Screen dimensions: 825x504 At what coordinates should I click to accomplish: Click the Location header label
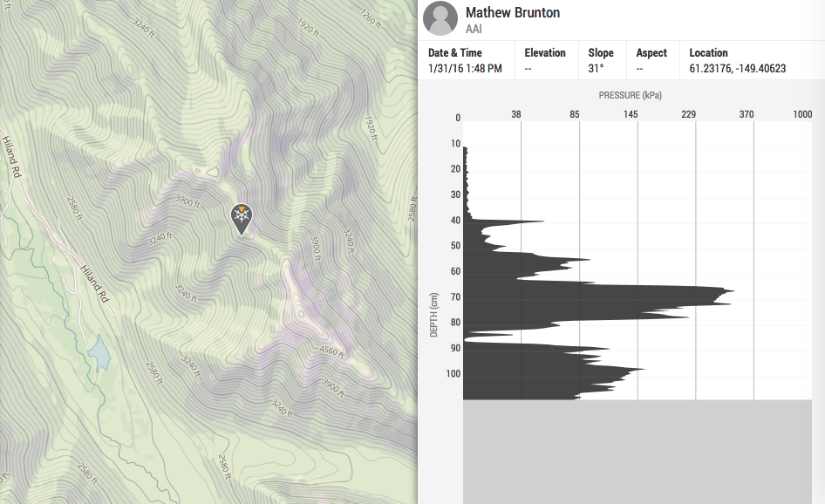tap(709, 52)
